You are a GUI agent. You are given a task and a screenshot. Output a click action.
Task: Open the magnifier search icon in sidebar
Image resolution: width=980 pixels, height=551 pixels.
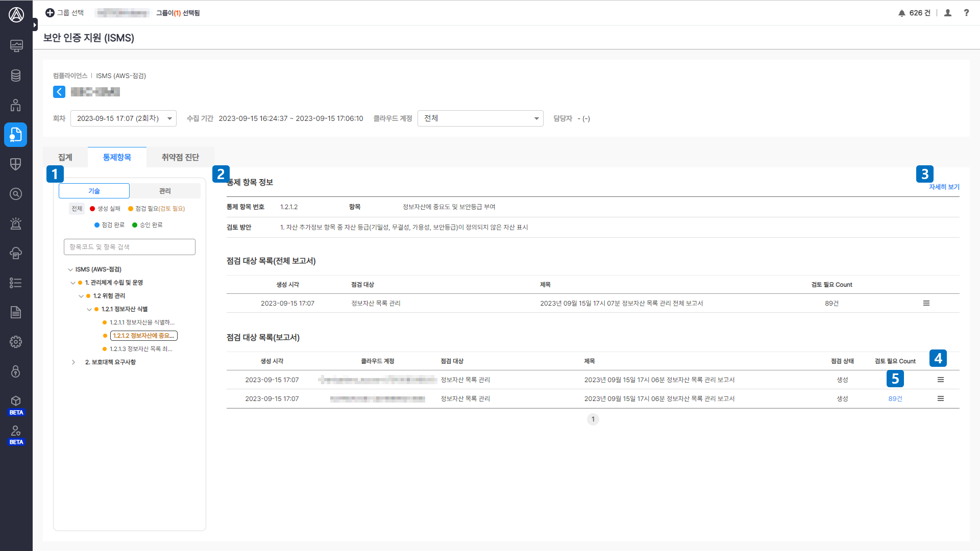[16, 194]
